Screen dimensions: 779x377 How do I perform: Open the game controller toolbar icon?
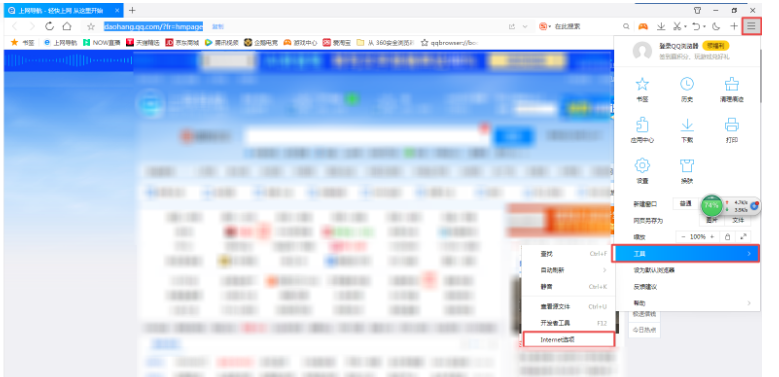pos(643,26)
